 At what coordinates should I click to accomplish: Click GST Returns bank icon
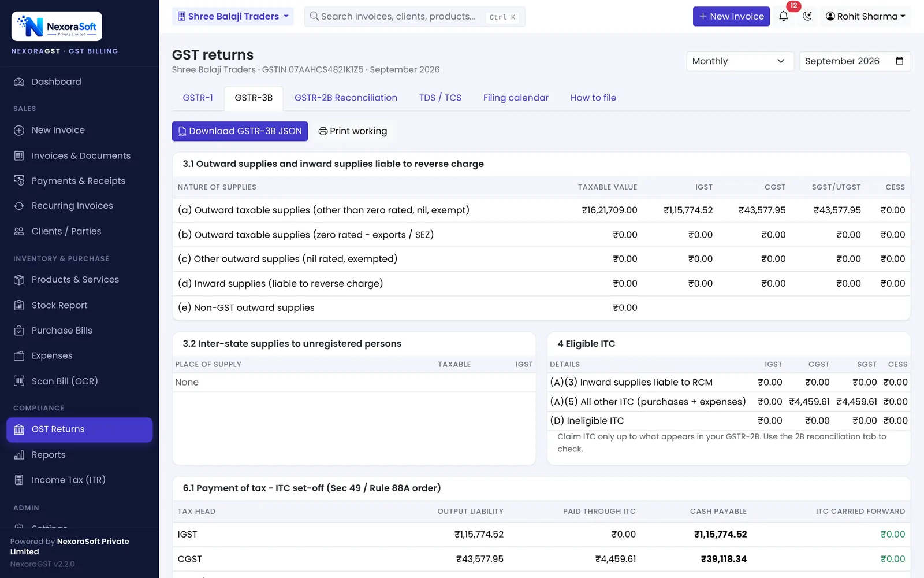point(19,429)
